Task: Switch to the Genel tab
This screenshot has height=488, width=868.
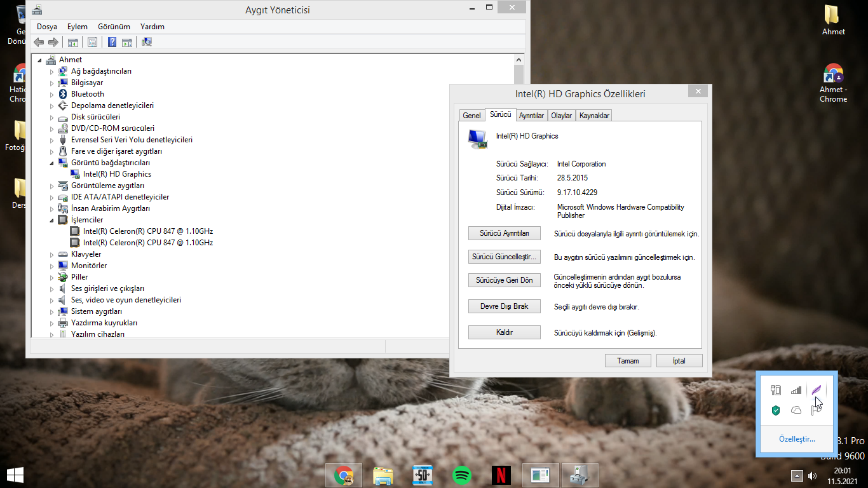Action: coord(471,116)
